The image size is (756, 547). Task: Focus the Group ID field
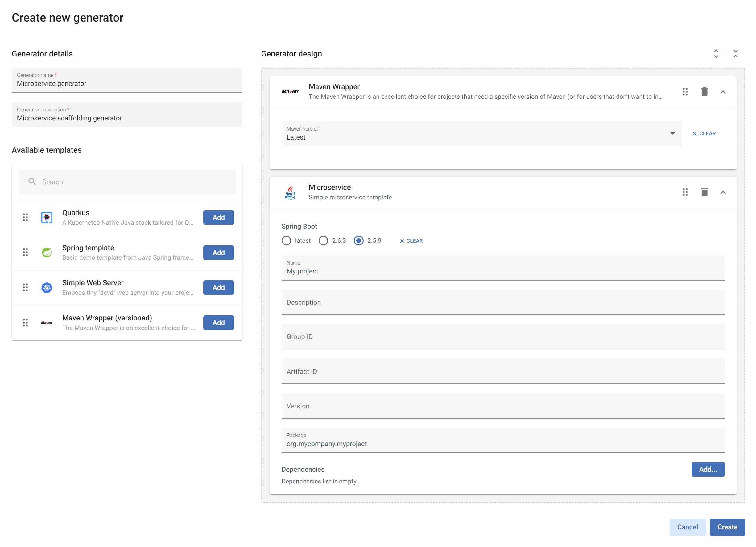click(x=503, y=337)
